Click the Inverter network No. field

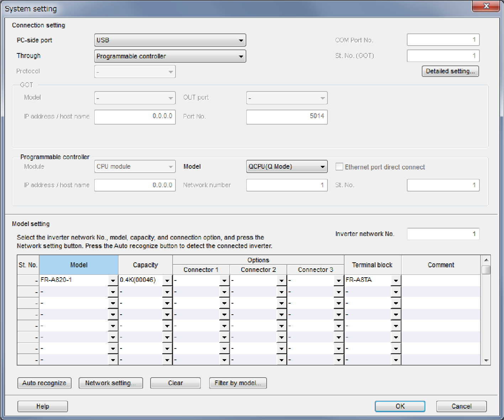tap(443, 234)
